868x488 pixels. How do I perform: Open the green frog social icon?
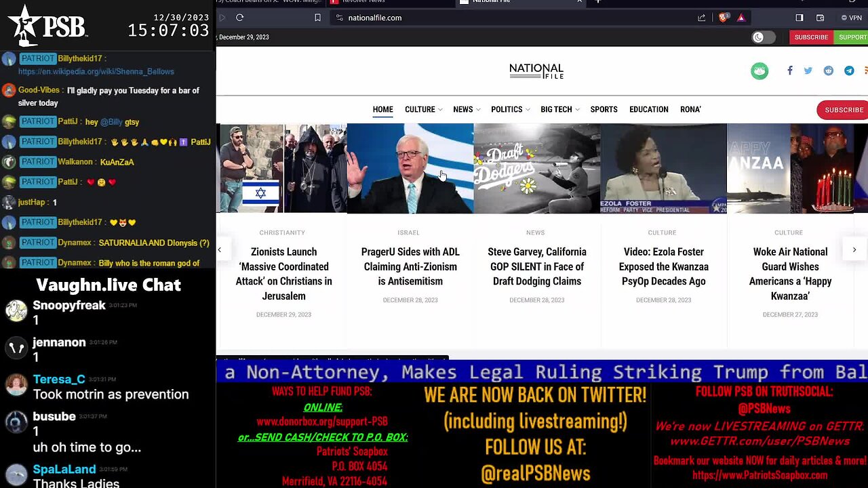759,70
